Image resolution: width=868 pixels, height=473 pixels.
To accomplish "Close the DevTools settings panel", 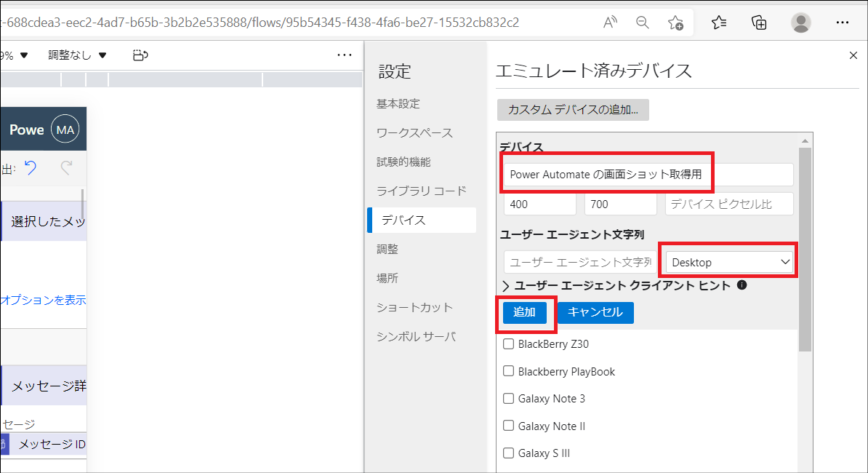I will point(853,55).
